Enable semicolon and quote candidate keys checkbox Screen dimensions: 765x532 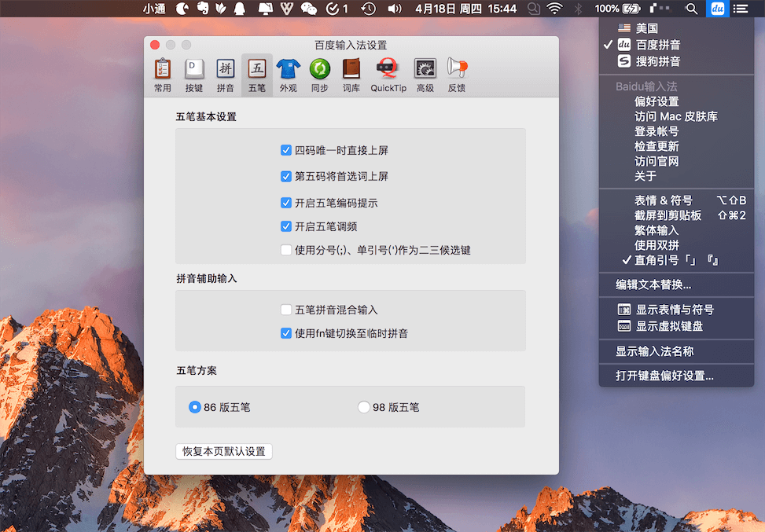[x=286, y=250]
